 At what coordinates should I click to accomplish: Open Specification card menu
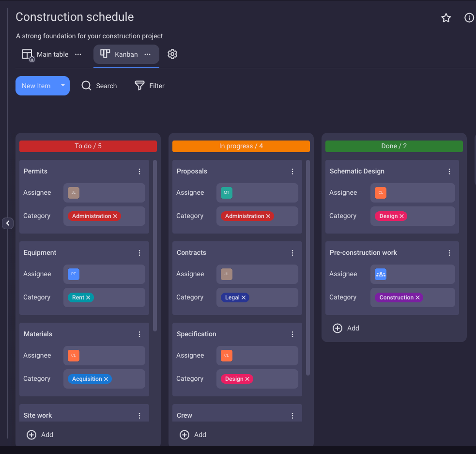tap(292, 334)
